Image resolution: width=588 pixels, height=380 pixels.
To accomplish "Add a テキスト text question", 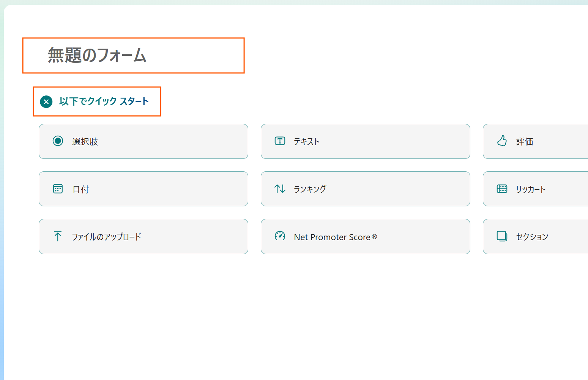I will coord(365,141).
